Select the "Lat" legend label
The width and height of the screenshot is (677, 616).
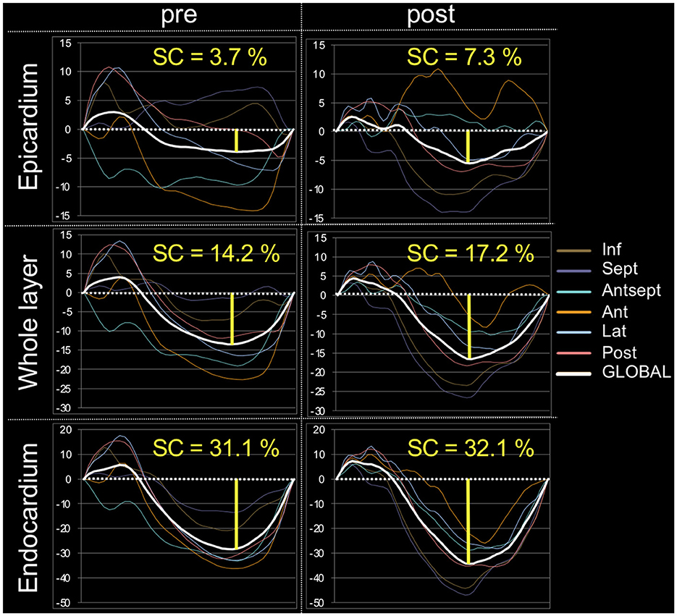[614, 331]
